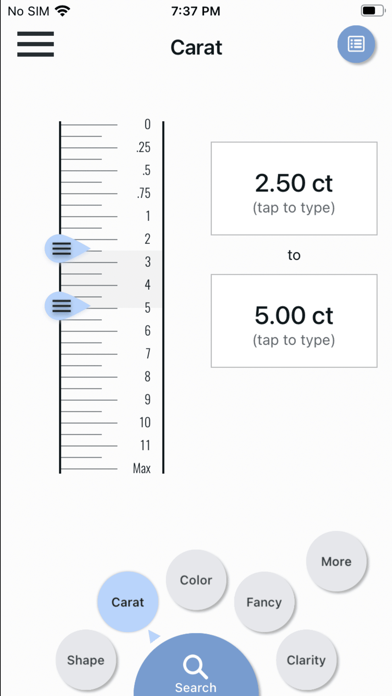This screenshot has height=696, width=392.
Task: Select the Carat filter bubble
Action: pyautogui.click(x=127, y=602)
